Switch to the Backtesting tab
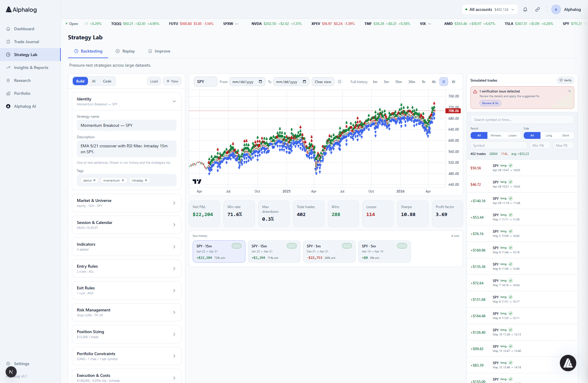This screenshot has height=383, width=588. 88,51
